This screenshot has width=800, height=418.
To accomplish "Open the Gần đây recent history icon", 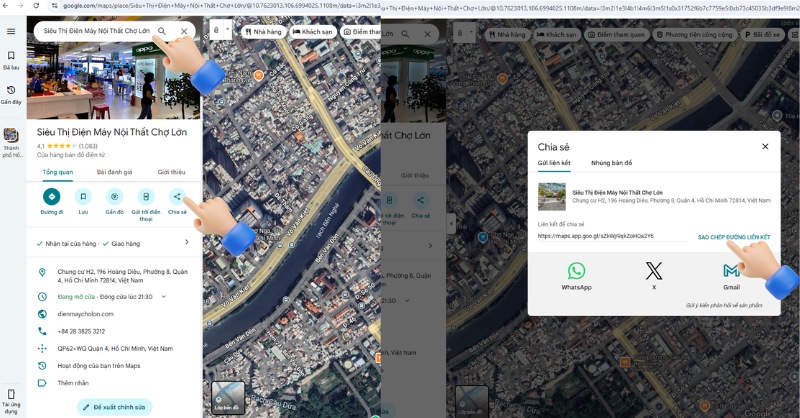I will (11, 90).
